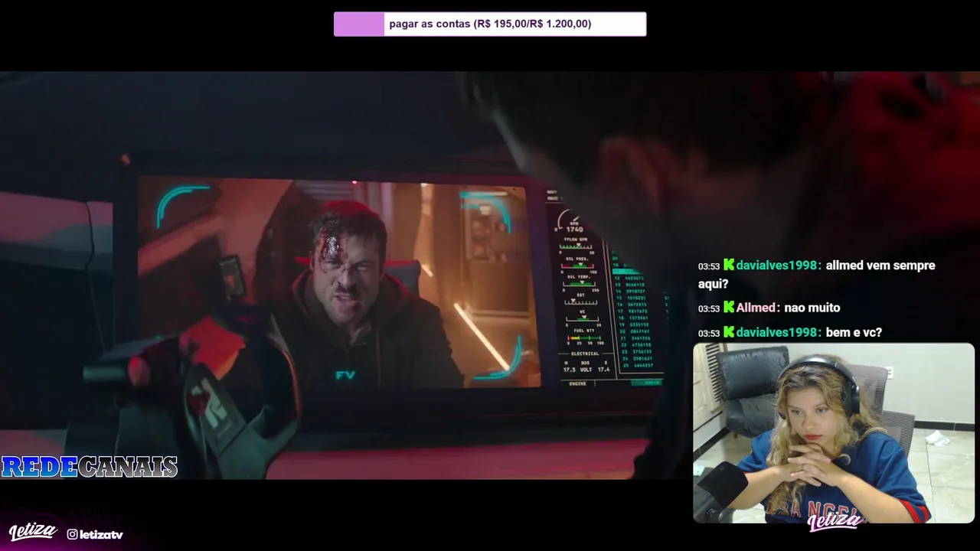Click the Letiza signature under the webcam

(835, 521)
